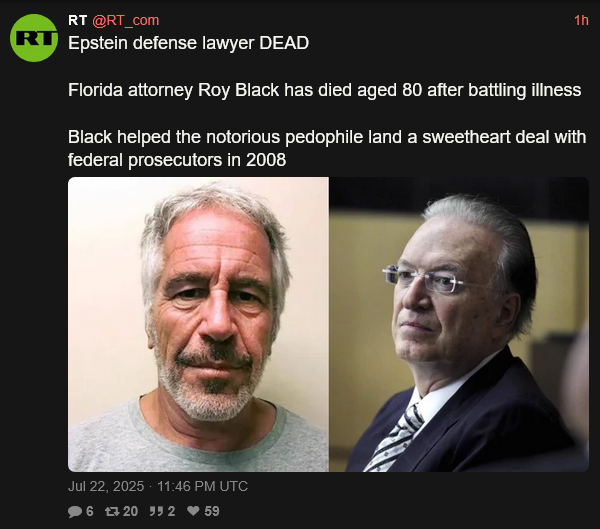Click the retweet arrows icon
Image resolution: width=600 pixels, height=529 pixels.
[x=112, y=511]
